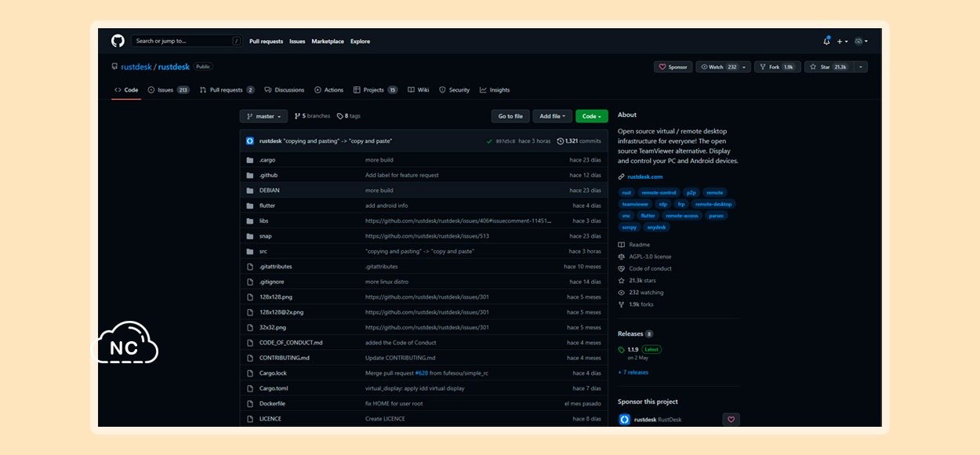Show + 7 releases link
The width and height of the screenshot is (980, 455).
click(x=633, y=373)
